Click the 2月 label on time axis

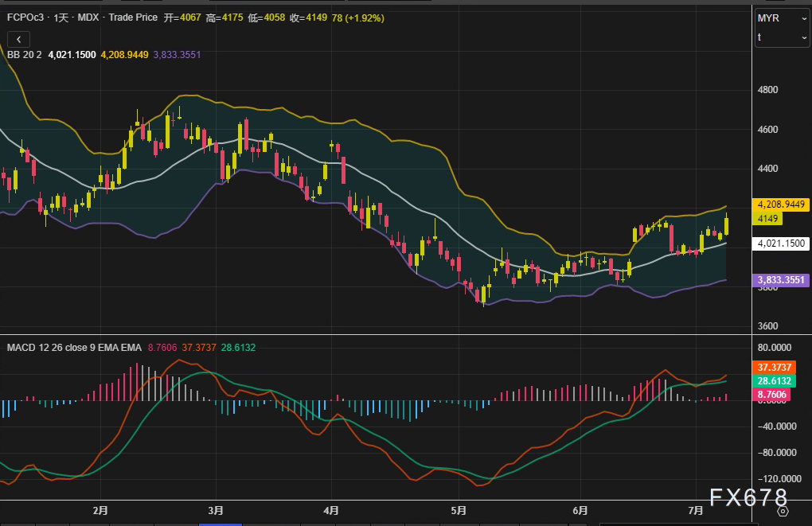100,509
